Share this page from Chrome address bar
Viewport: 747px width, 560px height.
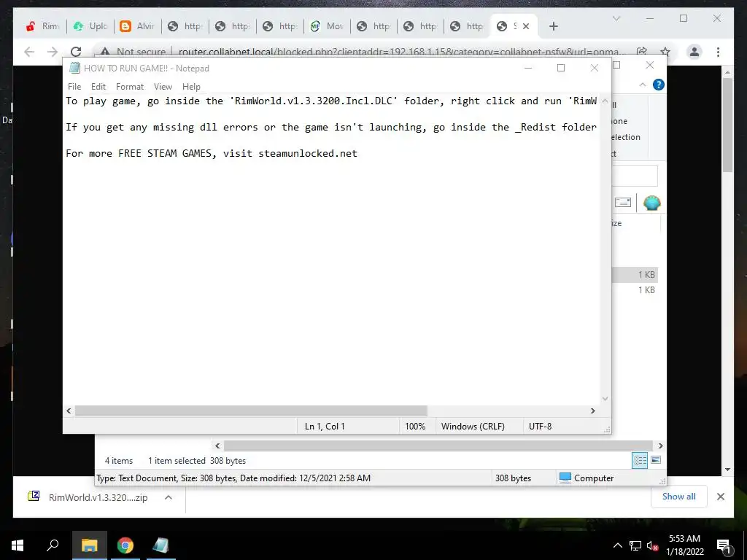(x=642, y=52)
